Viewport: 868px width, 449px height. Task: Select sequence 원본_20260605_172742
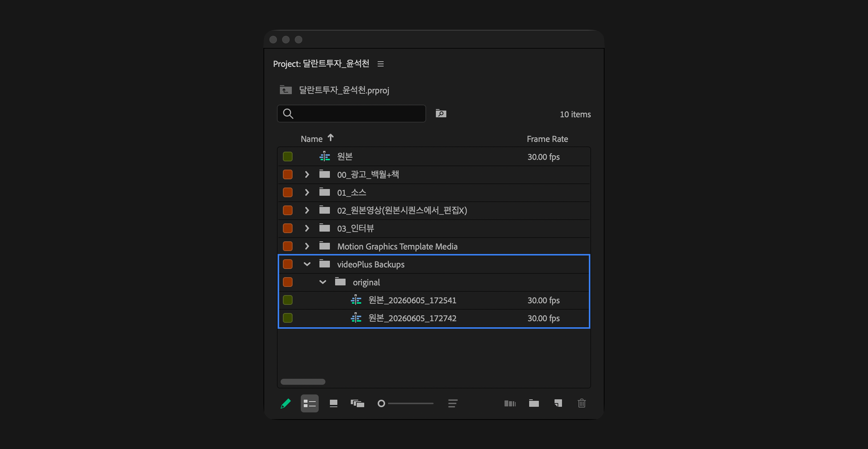tap(412, 318)
